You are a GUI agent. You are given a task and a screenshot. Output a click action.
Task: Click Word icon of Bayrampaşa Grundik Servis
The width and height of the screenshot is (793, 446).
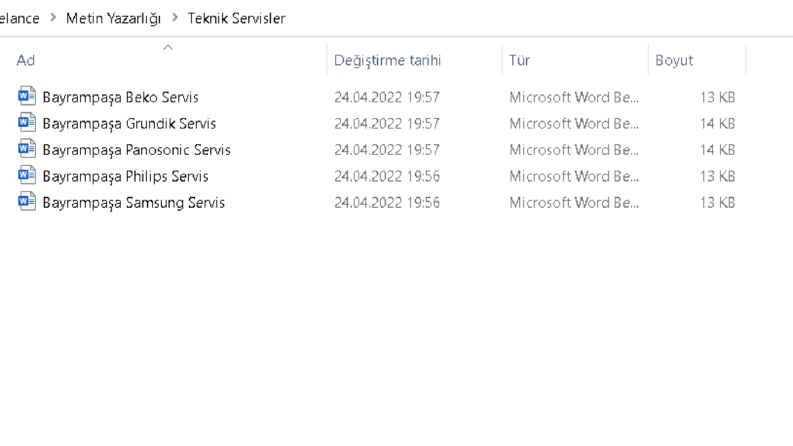point(27,122)
